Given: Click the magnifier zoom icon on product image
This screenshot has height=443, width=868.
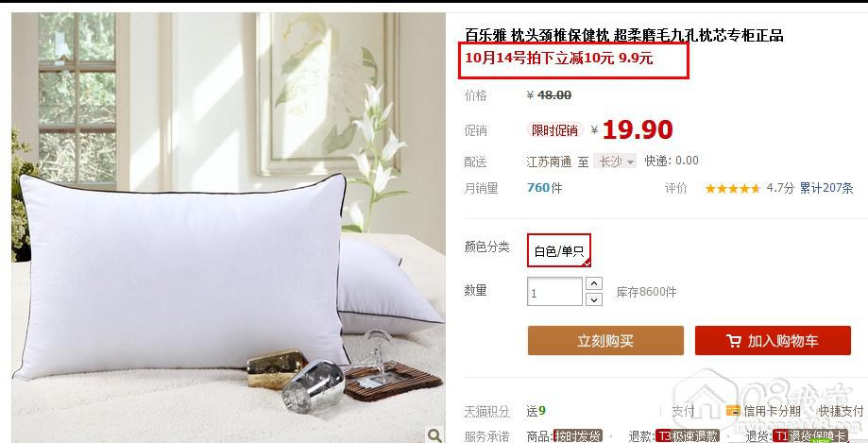Looking at the screenshot, I should pyautogui.click(x=434, y=435).
